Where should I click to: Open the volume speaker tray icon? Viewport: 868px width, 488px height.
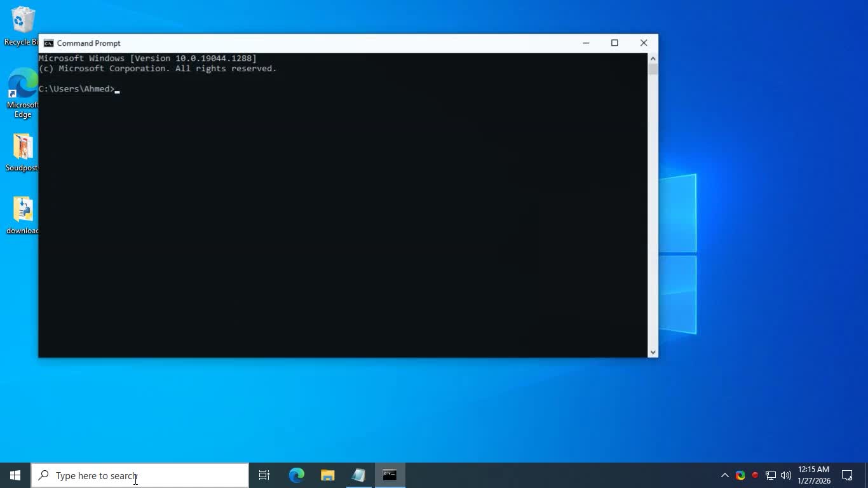(786, 475)
